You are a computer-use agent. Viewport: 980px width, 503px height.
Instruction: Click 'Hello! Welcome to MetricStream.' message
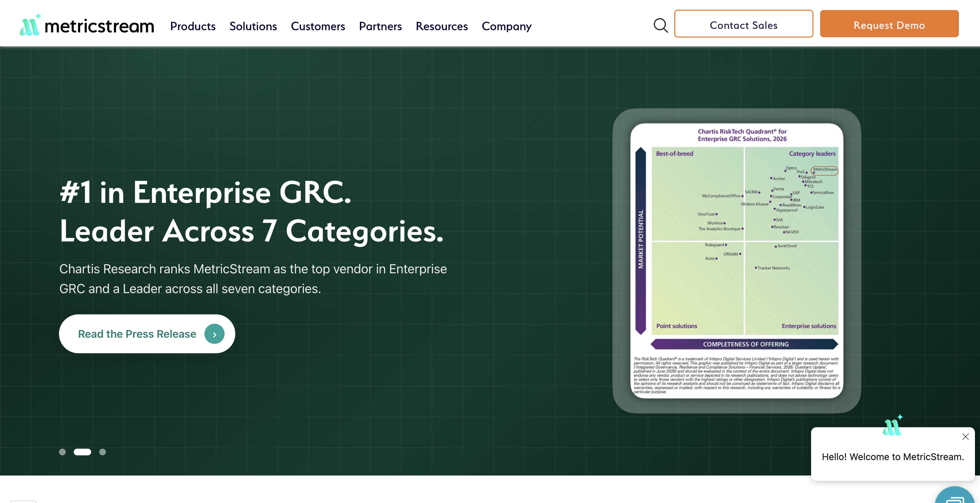(x=893, y=456)
